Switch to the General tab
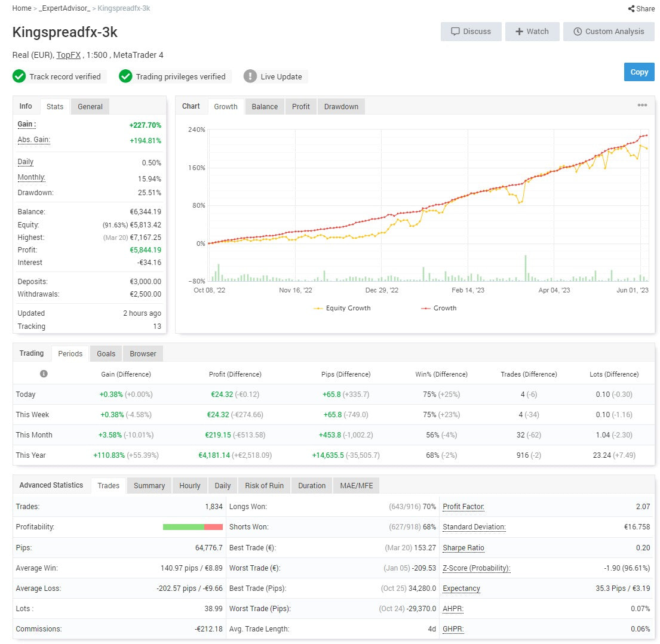This screenshot has height=644, width=660. click(x=90, y=106)
